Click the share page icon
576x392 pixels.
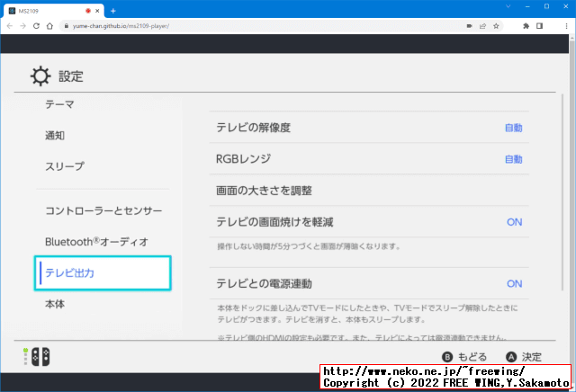point(482,26)
